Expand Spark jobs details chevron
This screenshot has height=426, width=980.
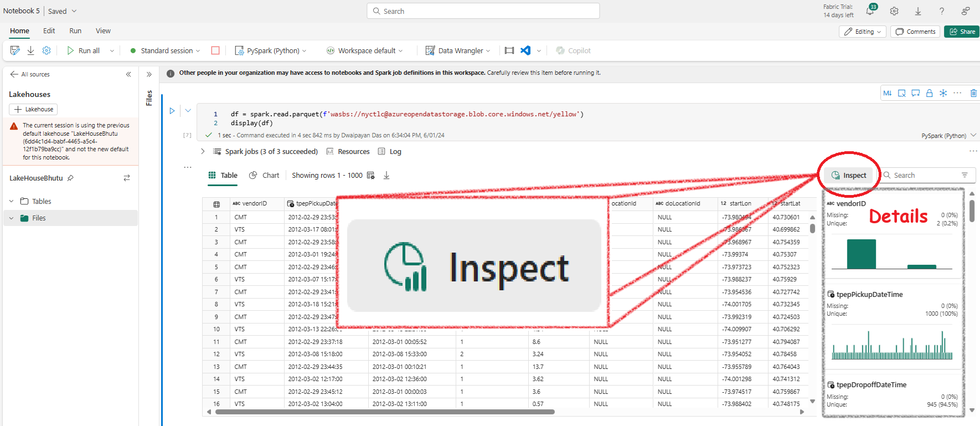[x=203, y=151]
